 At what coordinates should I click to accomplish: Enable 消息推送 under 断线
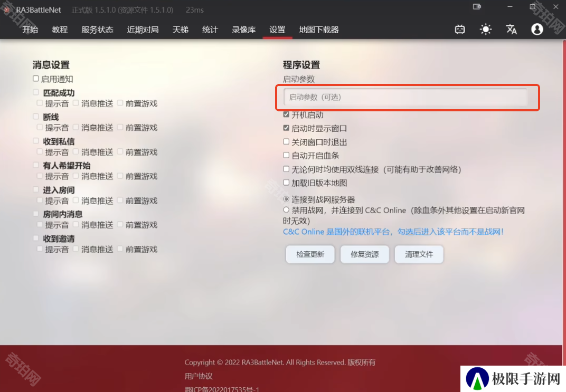[76, 127]
